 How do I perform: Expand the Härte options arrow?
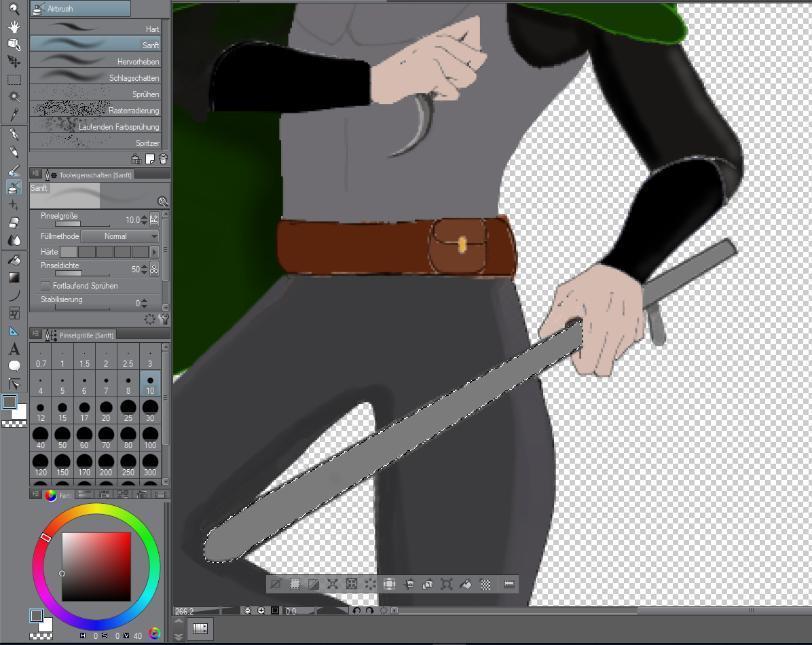(154, 252)
